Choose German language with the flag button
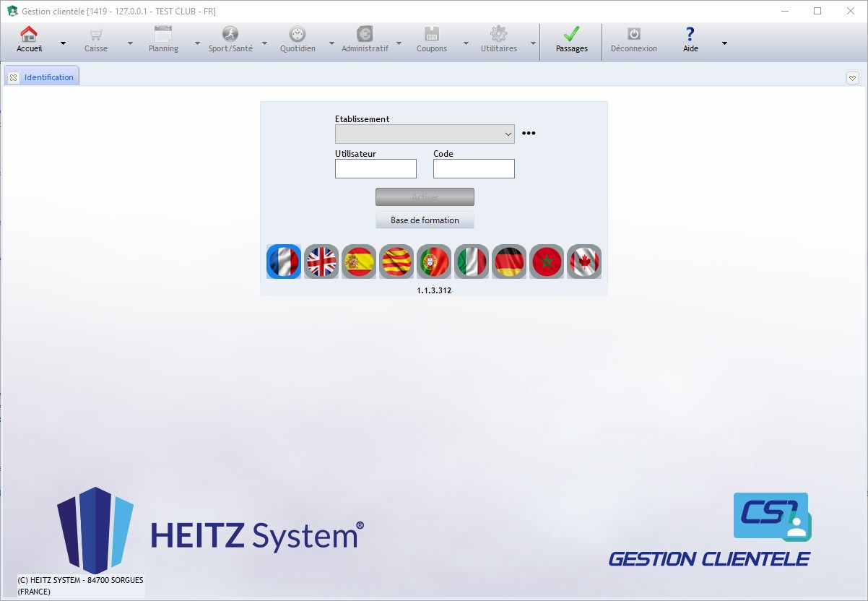 509,261
